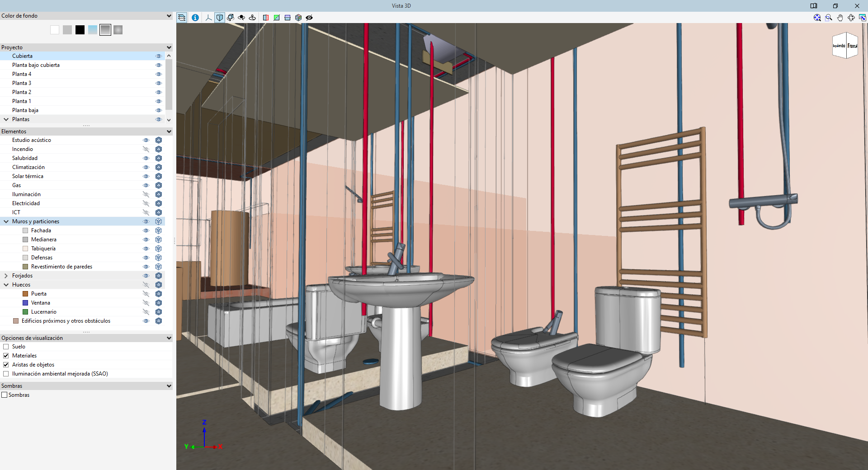Collapse the Color de fondo section
This screenshot has height=470, width=868.
coord(169,16)
